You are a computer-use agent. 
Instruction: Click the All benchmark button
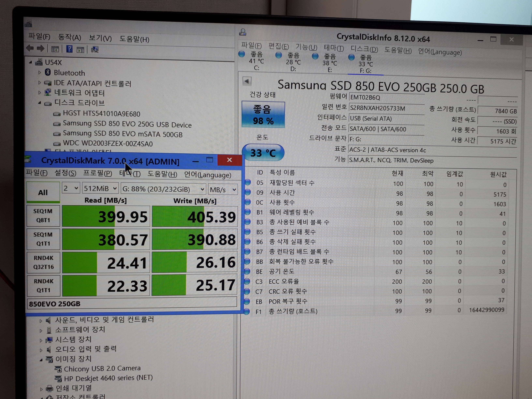(43, 192)
